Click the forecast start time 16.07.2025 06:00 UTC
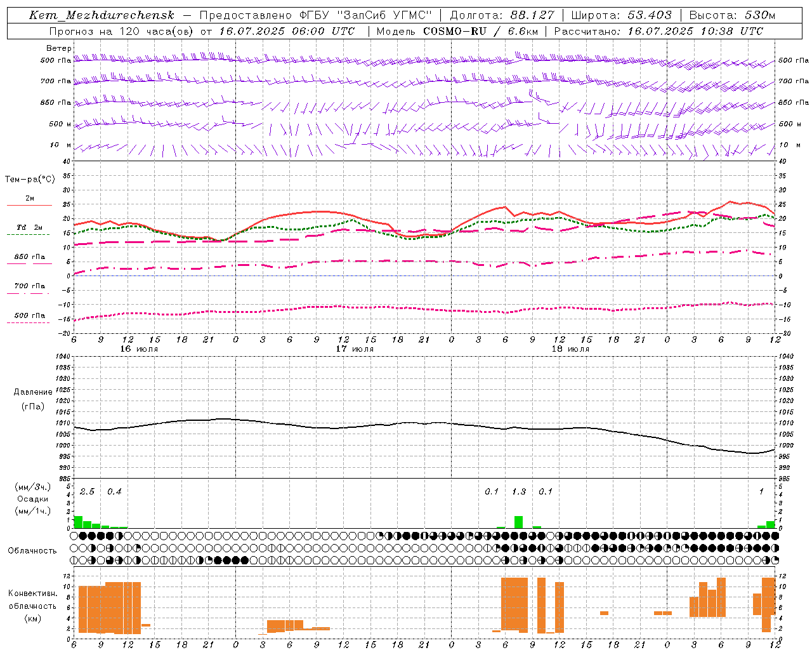This screenshot has height=650, width=812. pos(287,31)
